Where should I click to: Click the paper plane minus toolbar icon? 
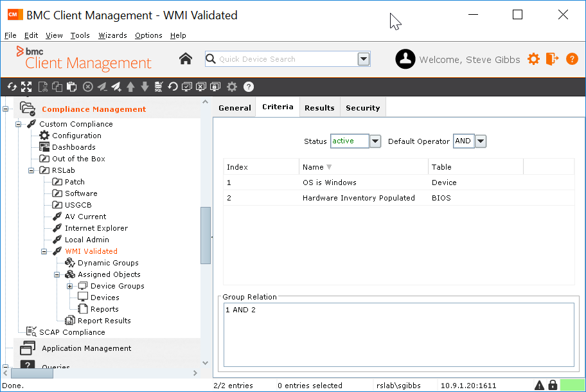tap(102, 87)
